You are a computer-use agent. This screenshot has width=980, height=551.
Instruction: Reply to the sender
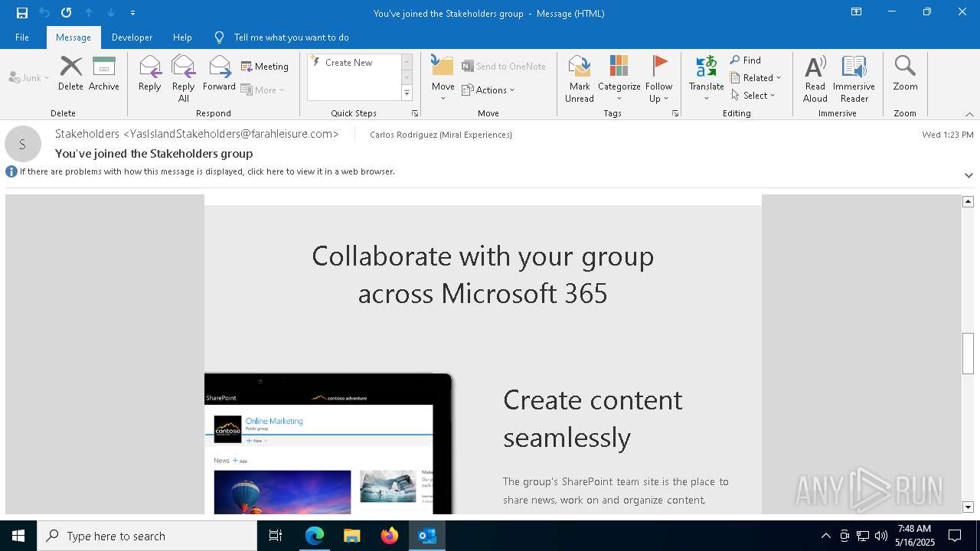click(x=150, y=73)
